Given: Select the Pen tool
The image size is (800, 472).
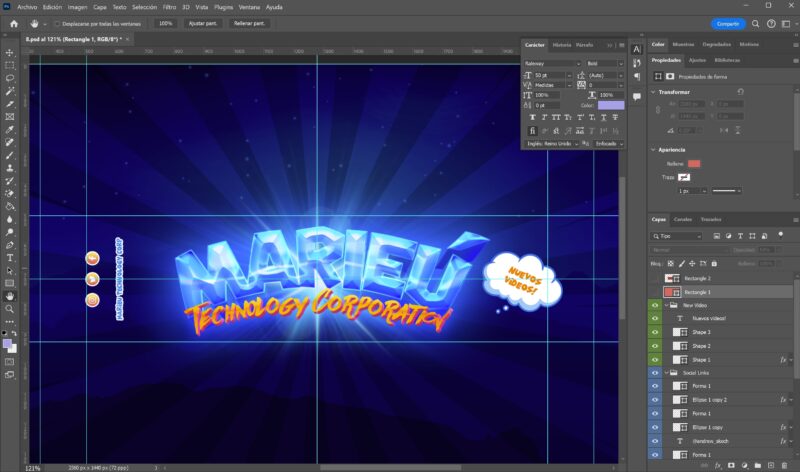Looking at the screenshot, I should pos(10,245).
